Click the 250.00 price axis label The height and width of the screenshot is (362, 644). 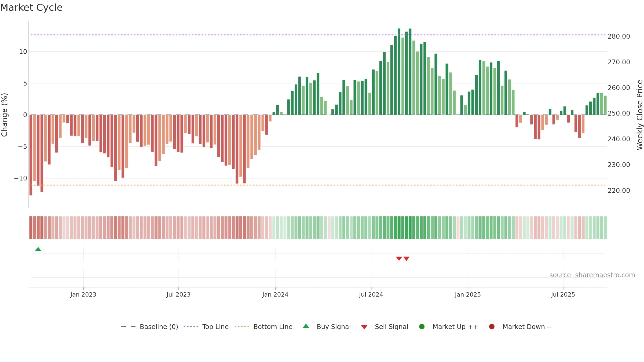pyautogui.click(x=619, y=113)
